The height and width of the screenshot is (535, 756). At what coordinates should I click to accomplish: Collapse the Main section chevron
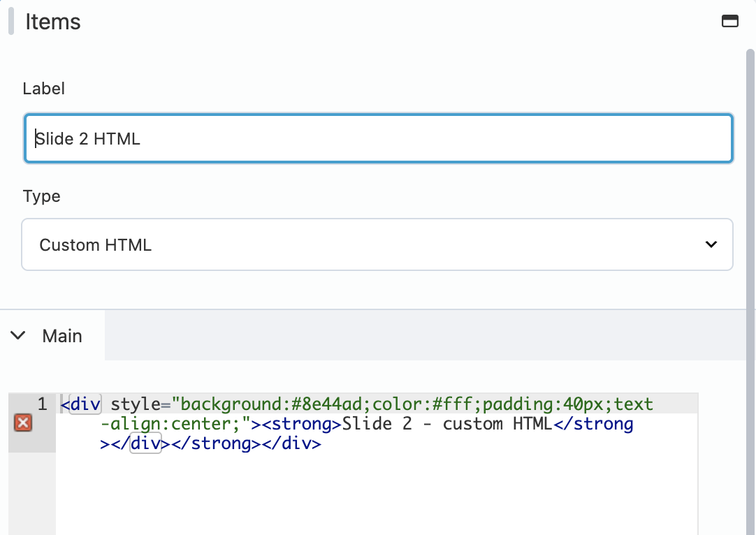click(18, 335)
